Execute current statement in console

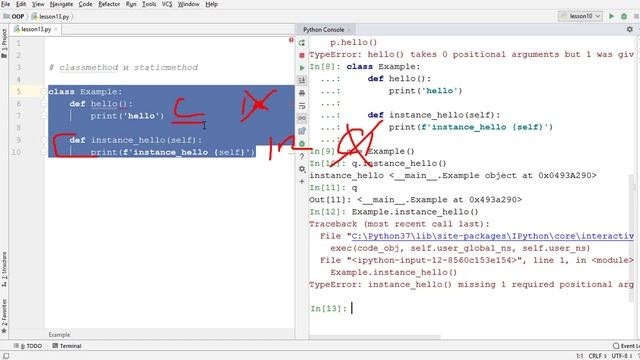pos(302,68)
